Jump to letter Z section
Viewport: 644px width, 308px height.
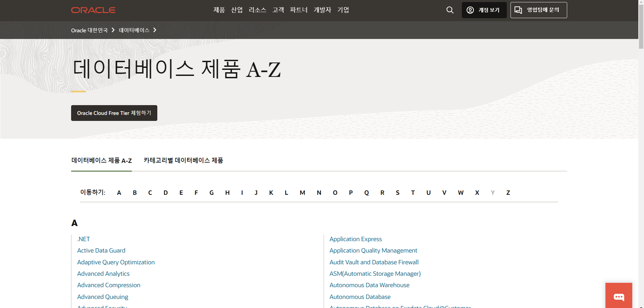pos(508,192)
